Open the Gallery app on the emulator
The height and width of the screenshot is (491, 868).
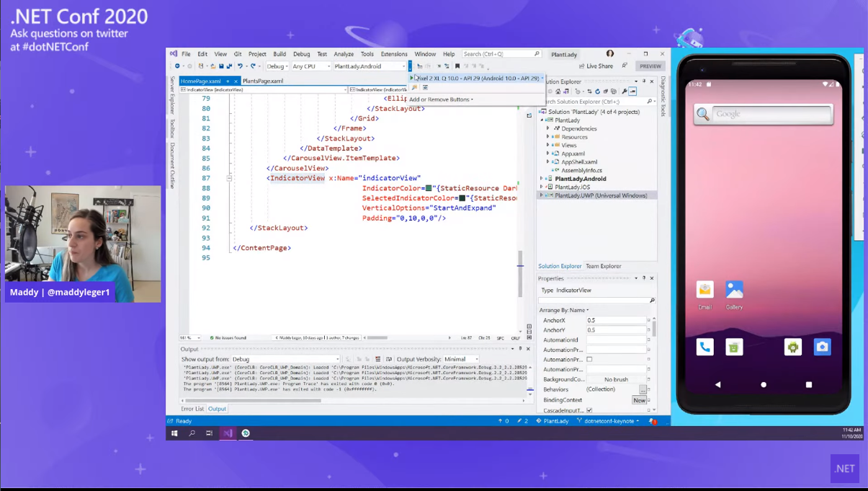point(734,290)
